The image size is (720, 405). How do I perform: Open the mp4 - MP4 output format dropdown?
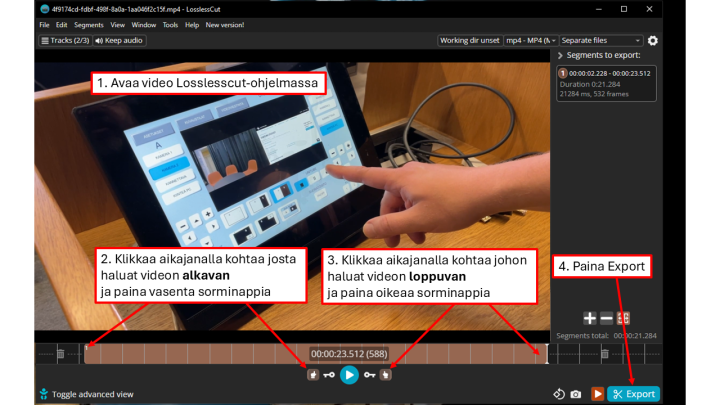(x=531, y=40)
